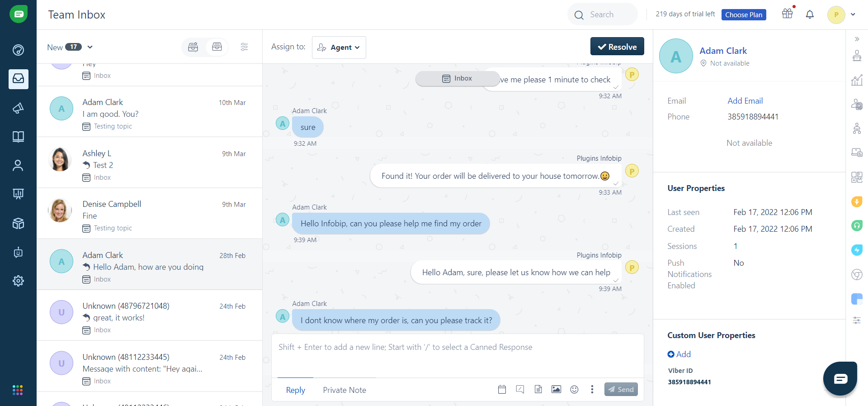The image size is (868, 406).
Task: Click the Search field in header
Action: tap(603, 14)
